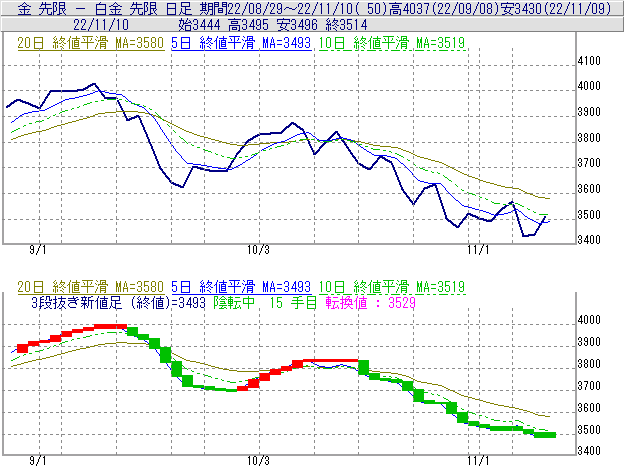Click the high value '高4037(22/09/08)'

(x=443, y=8)
